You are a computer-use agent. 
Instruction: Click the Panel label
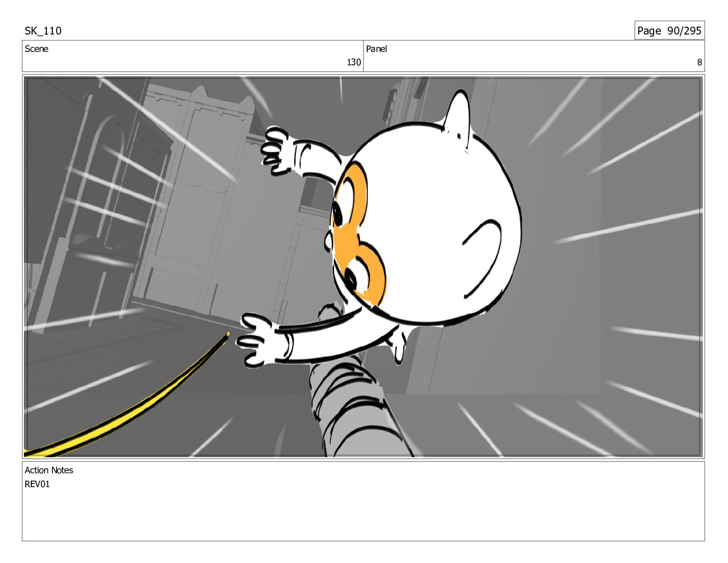[x=376, y=49]
